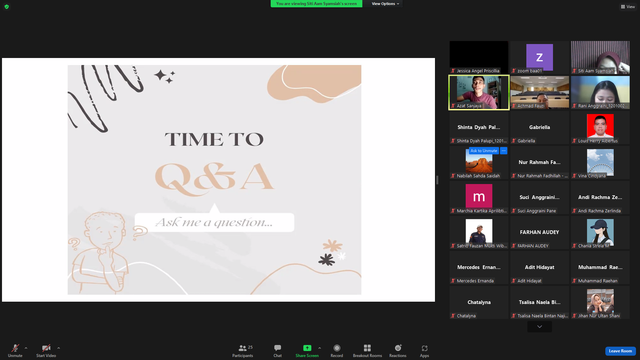Open the Apps panel
The width and height of the screenshot is (640, 360).
(x=424, y=350)
